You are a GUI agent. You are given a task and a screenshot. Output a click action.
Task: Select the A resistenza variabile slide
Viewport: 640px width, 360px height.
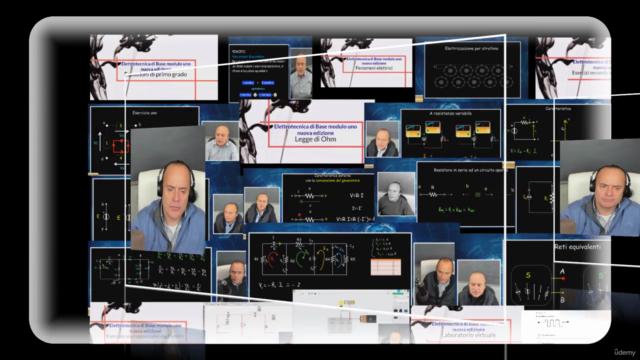click(451, 133)
